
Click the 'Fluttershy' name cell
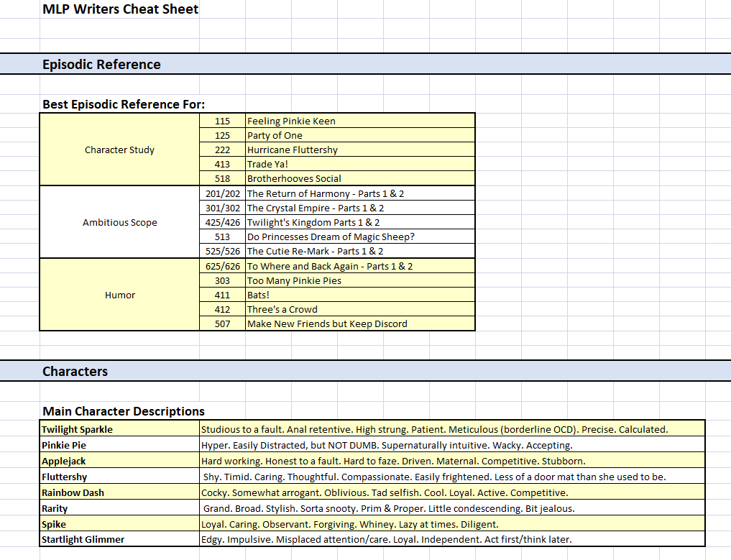coord(120,477)
